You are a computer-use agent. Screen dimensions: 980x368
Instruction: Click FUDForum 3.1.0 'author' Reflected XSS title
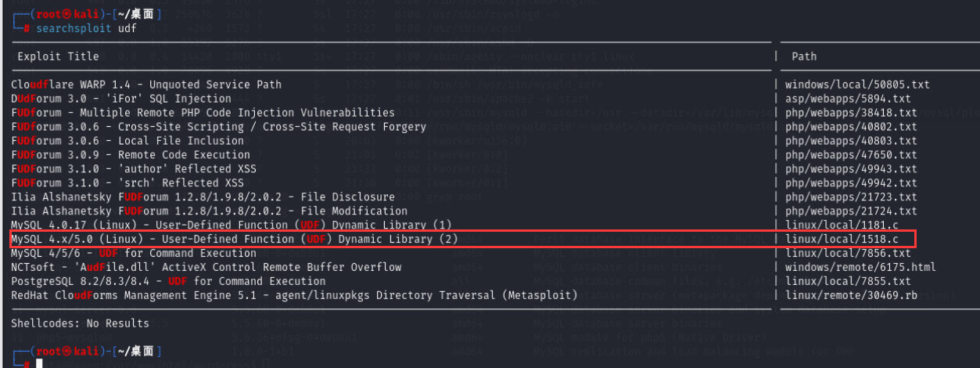pos(134,169)
